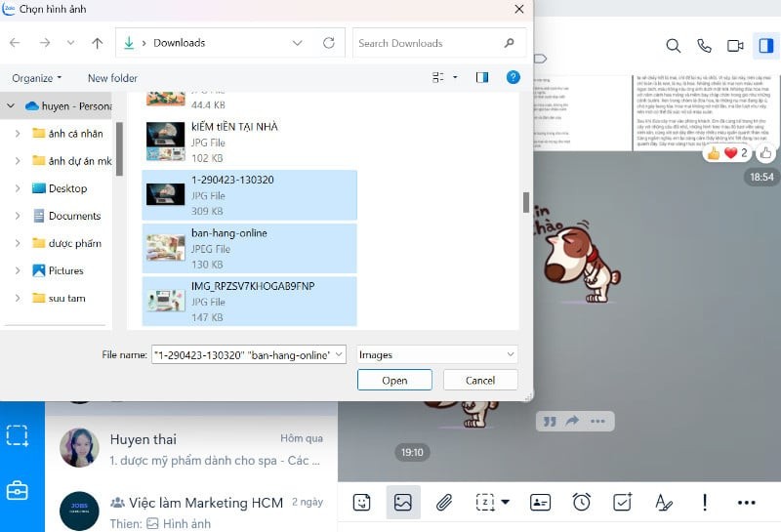Open text formatting tool
Image resolution: width=781 pixels, height=532 pixels.
pos(664,502)
